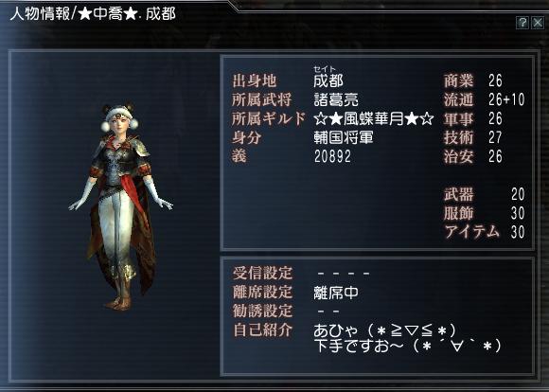Select the guild name ☆★風蝶華月★☆
Image resolution: width=549 pixels, height=392 pixels.
click(x=374, y=119)
